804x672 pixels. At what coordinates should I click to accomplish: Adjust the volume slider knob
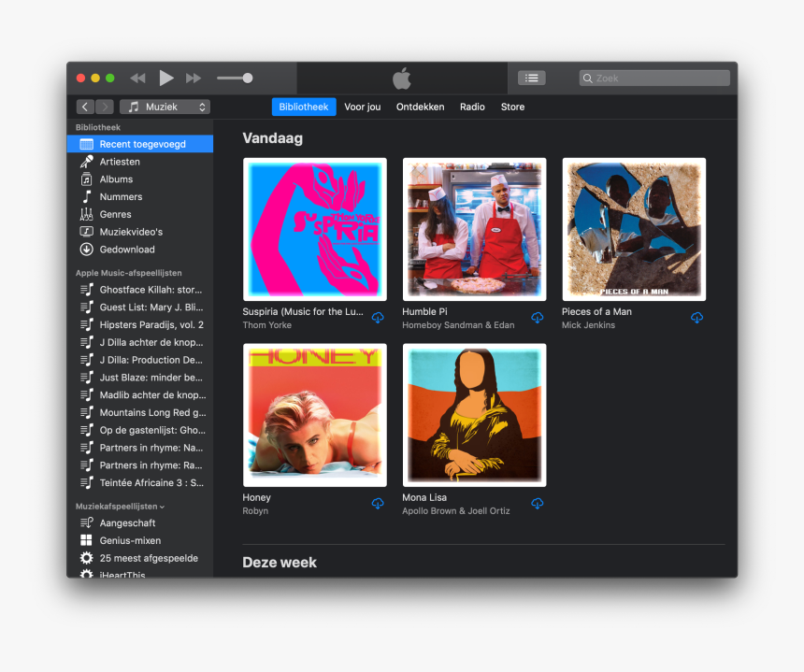point(248,78)
